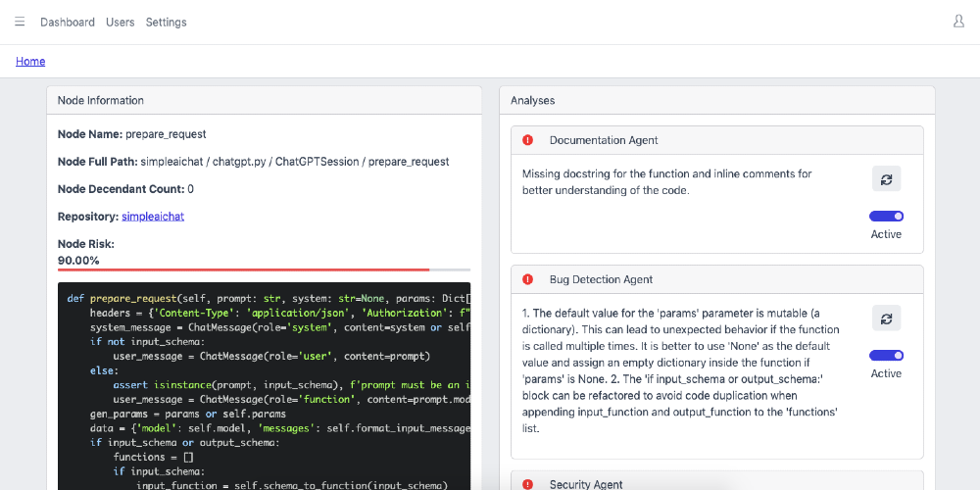Toggle Documentation Agent Active switch
The width and height of the screenshot is (980, 490).
click(886, 217)
